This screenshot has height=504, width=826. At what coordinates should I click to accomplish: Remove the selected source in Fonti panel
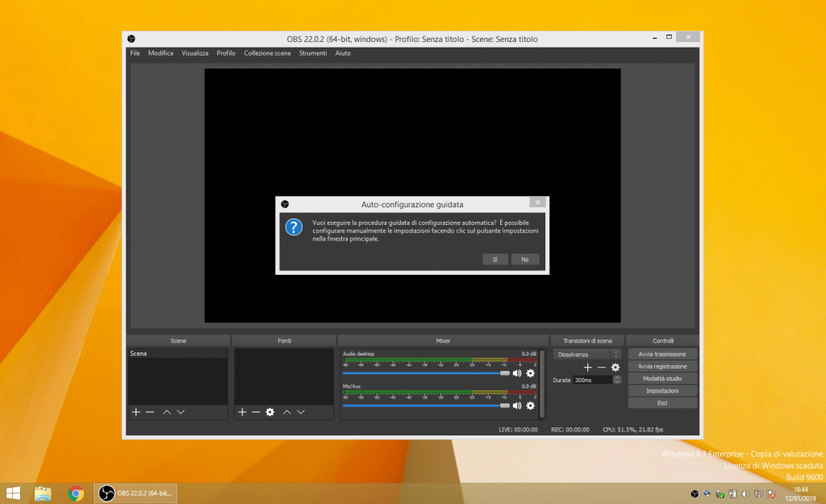tap(256, 412)
